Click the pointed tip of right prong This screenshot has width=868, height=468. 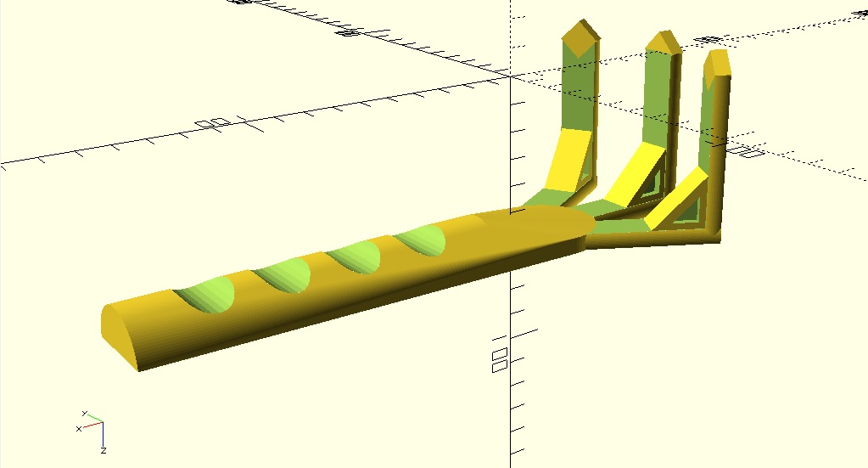pos(718,63)
